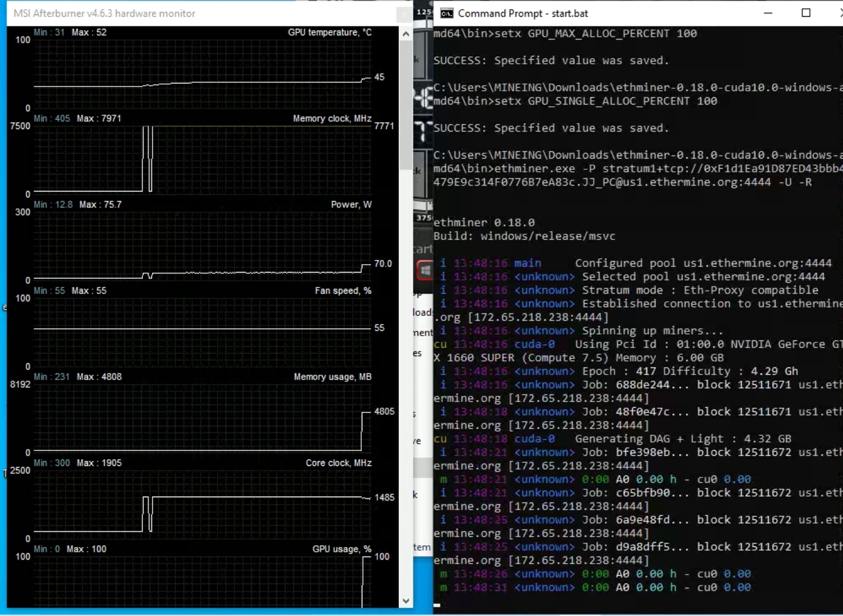The width and height of the screenshot is (843, 616).
Task: Click the 'Memory clock, MHz' graph label
Action: coord(332,119)
